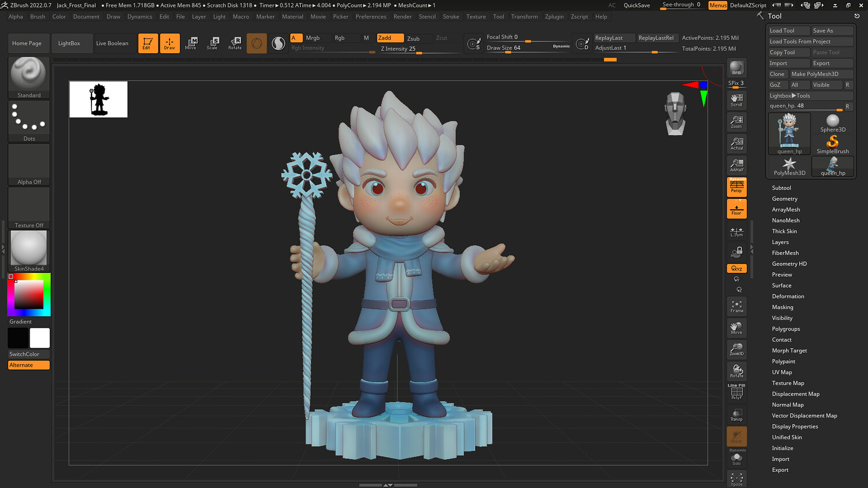The image size is (868, 488).
Task: Click the viewport Rotate navigation icon
Action: tap(737, 371)
